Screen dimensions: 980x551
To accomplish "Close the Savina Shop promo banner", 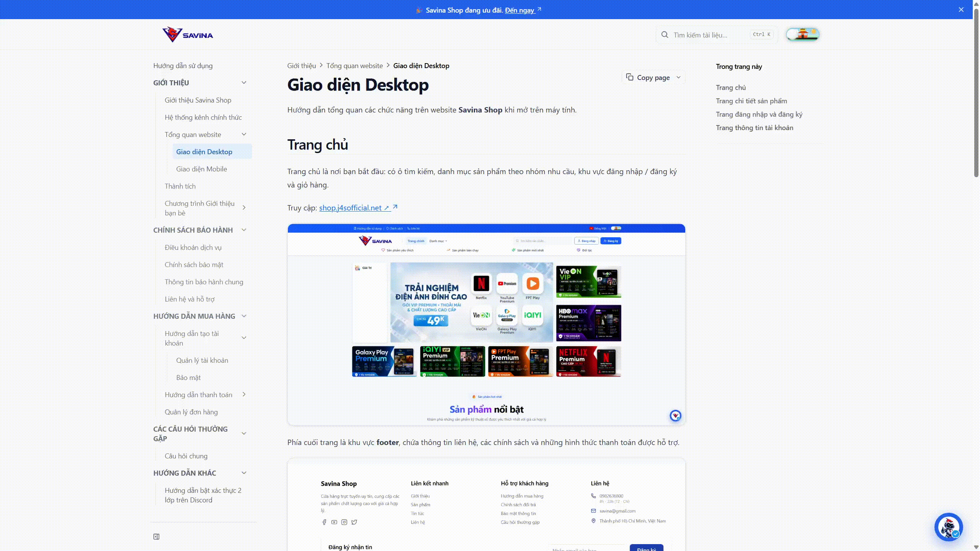I will pyautogui.click(x=961, y=10).
